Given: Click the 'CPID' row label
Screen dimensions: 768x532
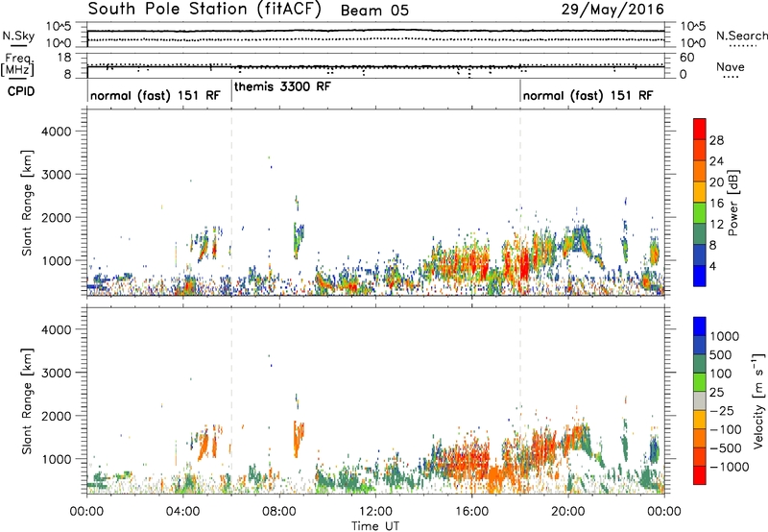Looking at the screenshot, I should pos(21,91).
